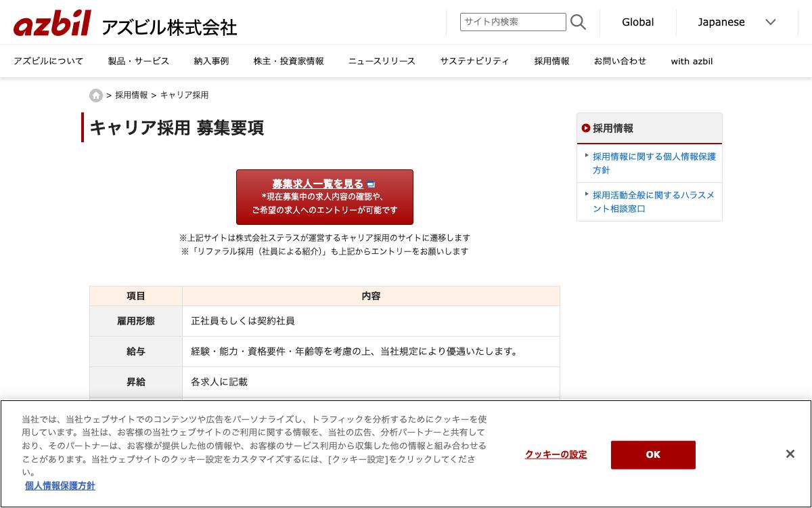Click 募集求人一覧を見る red button
This screenshot has height=508, width=812.
(325, 197)
